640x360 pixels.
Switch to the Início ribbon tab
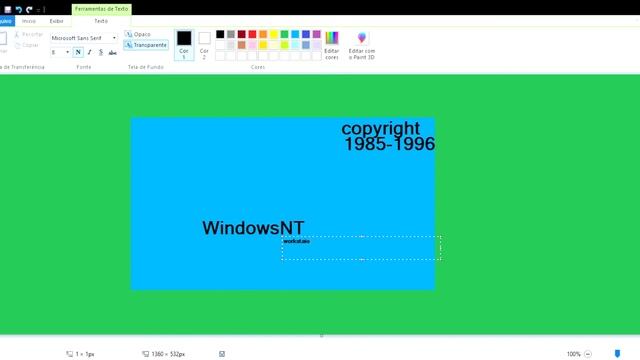click(x=29, y=21)
